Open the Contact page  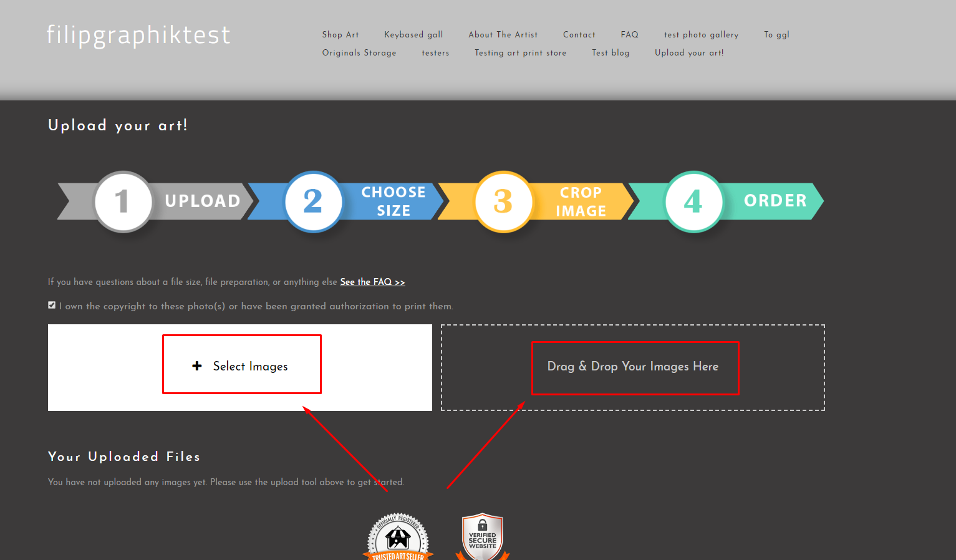579,35
